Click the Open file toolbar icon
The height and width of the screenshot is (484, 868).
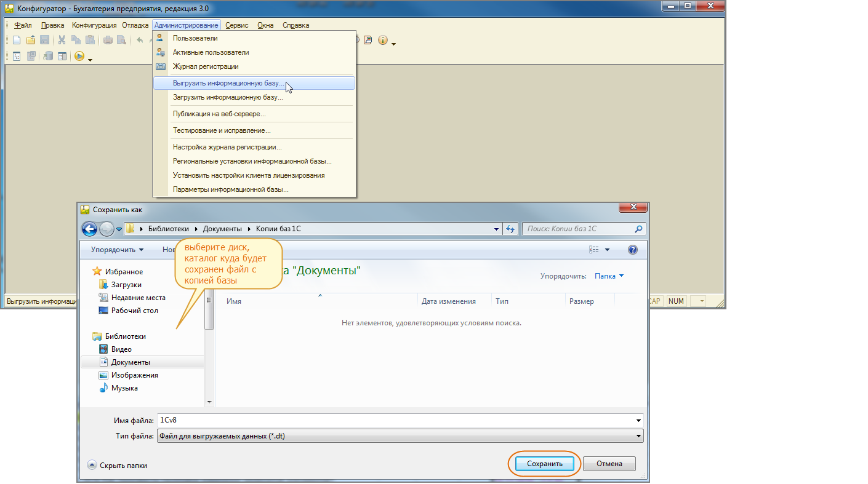30,41
